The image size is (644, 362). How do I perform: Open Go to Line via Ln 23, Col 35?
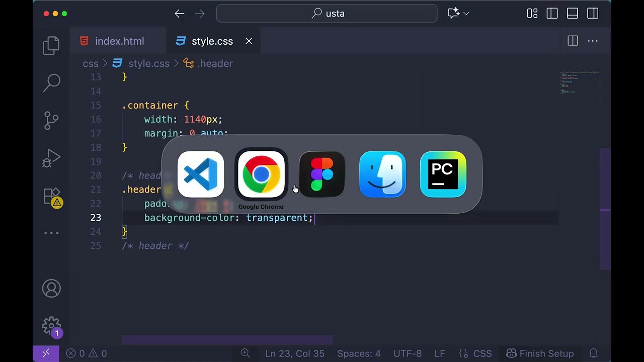[x=295, y=353]
